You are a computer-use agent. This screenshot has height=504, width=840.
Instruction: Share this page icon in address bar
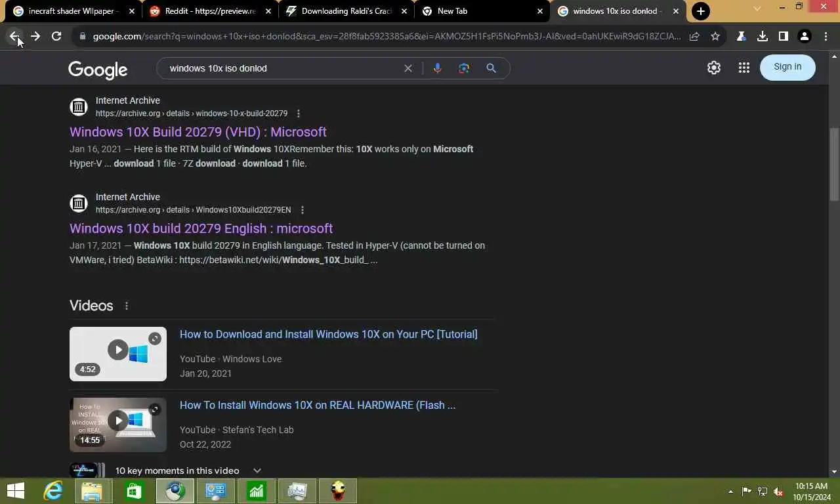[x=694, y=37]
